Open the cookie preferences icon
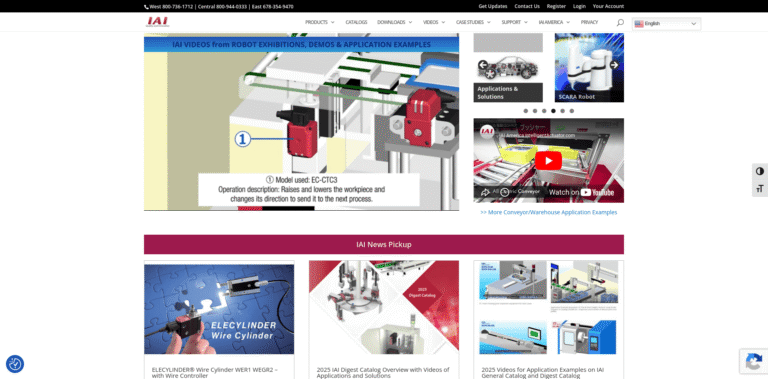Viewport: 768px width, 379px height. [x=15, y=364]
